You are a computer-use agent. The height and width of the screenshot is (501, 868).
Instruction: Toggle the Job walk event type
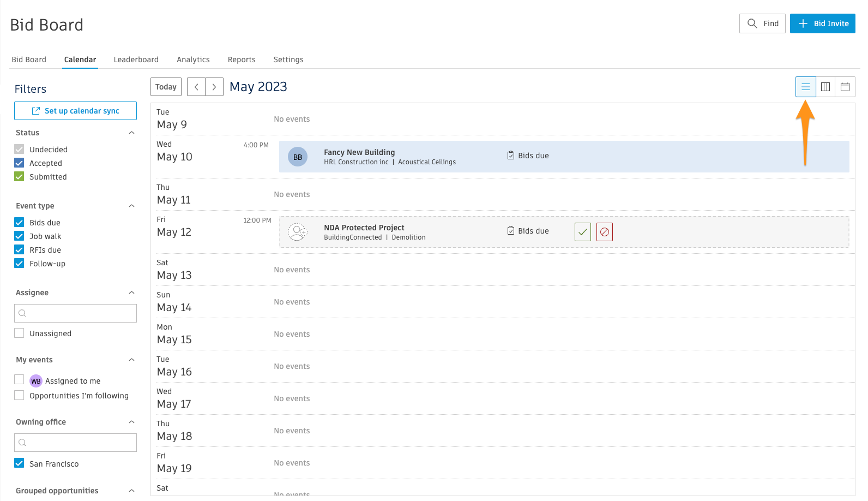pos(20,236)
